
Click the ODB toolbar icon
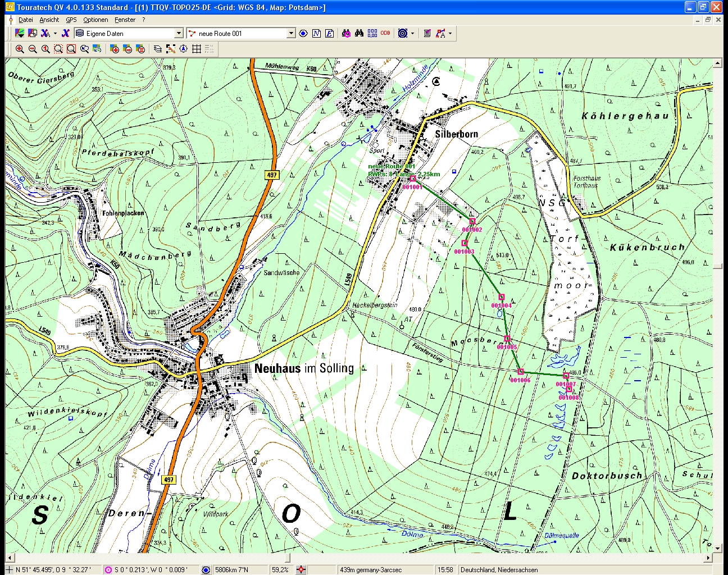[x=385, y=33]
